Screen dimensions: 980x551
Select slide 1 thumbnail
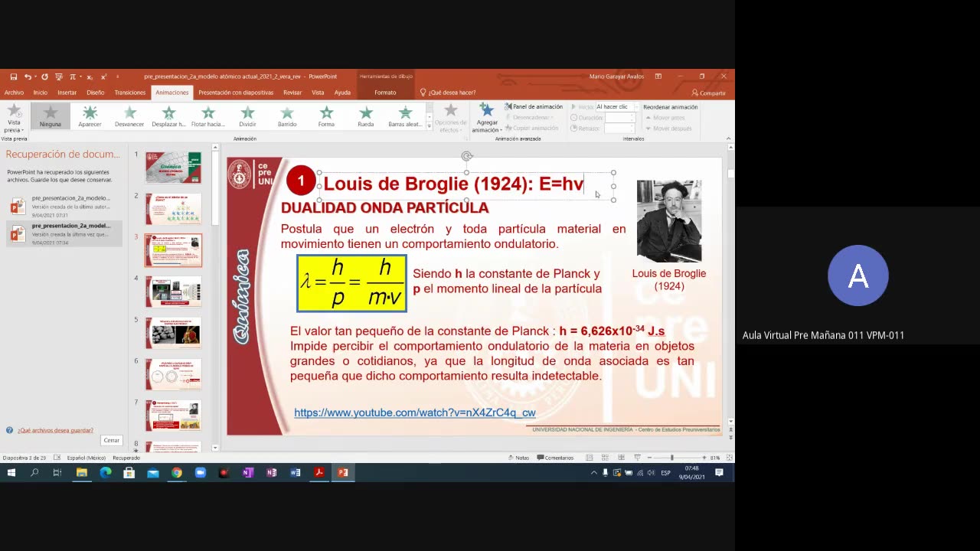pyautogui.click(x=174, y=168)
